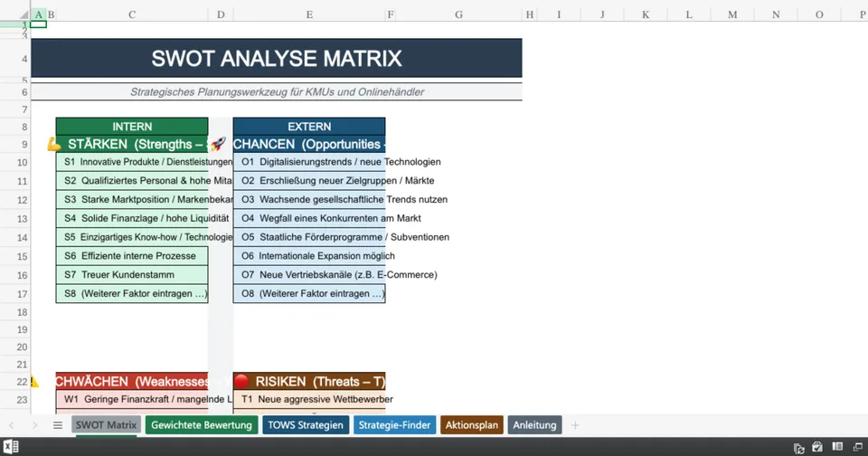Select column K header
The image size is (868, 456).
pyautogui.click(x=646, y=14)
